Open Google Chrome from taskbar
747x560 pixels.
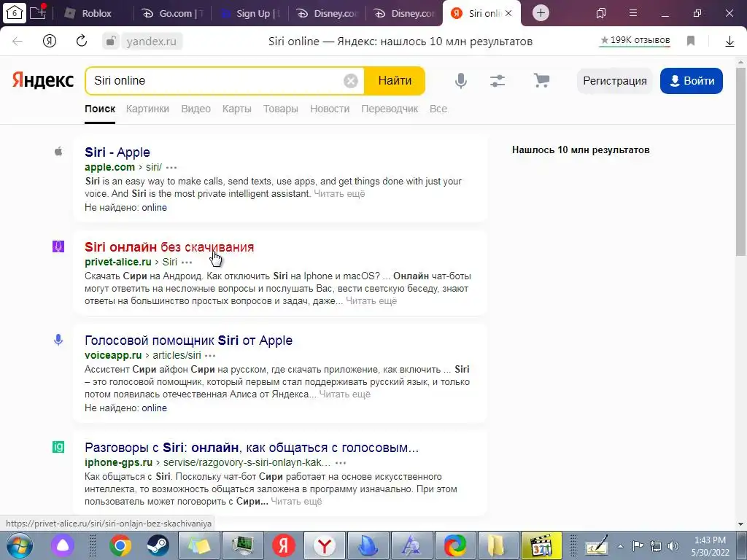[x=120, y=545]
